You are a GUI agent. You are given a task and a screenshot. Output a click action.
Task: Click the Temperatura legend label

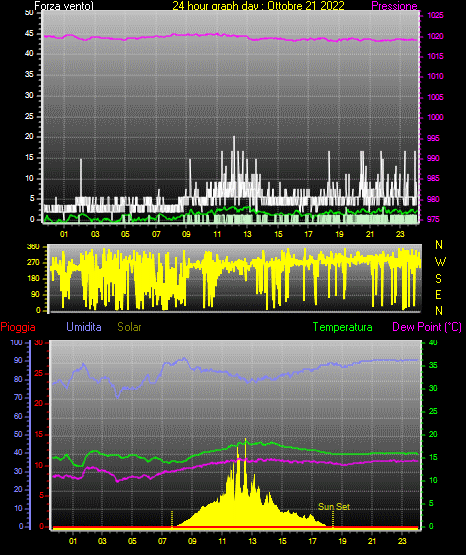[343, 327]
